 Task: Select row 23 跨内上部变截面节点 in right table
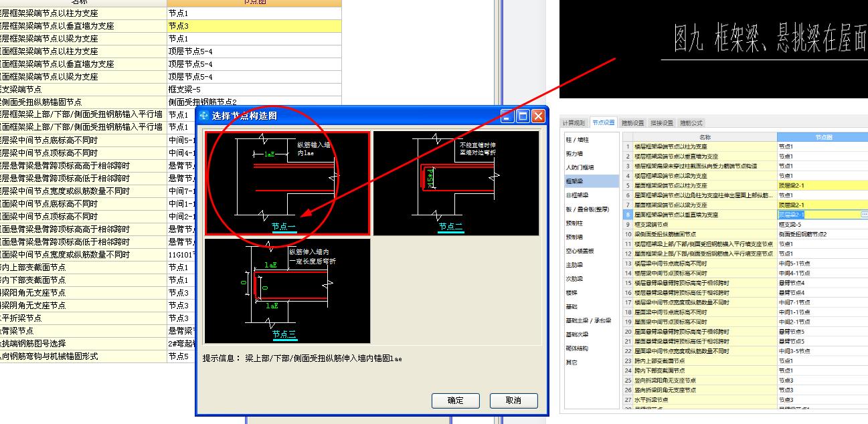pos(705,360)
